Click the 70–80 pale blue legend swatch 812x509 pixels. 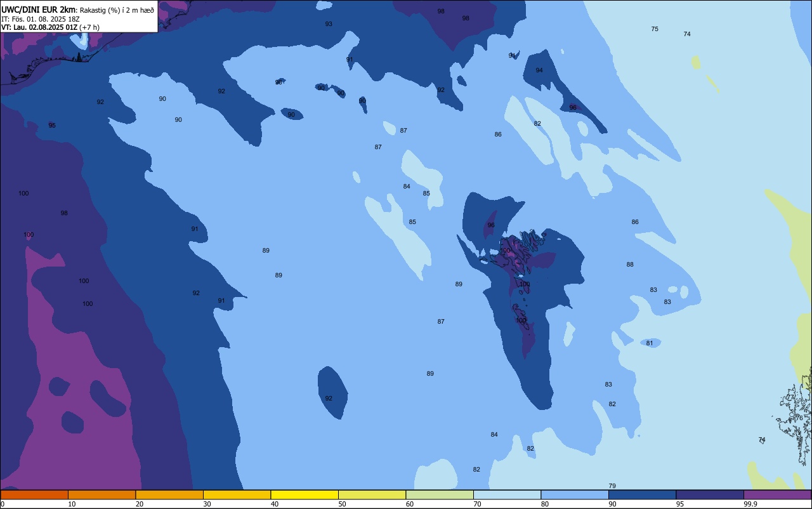[x=507, y=494]
